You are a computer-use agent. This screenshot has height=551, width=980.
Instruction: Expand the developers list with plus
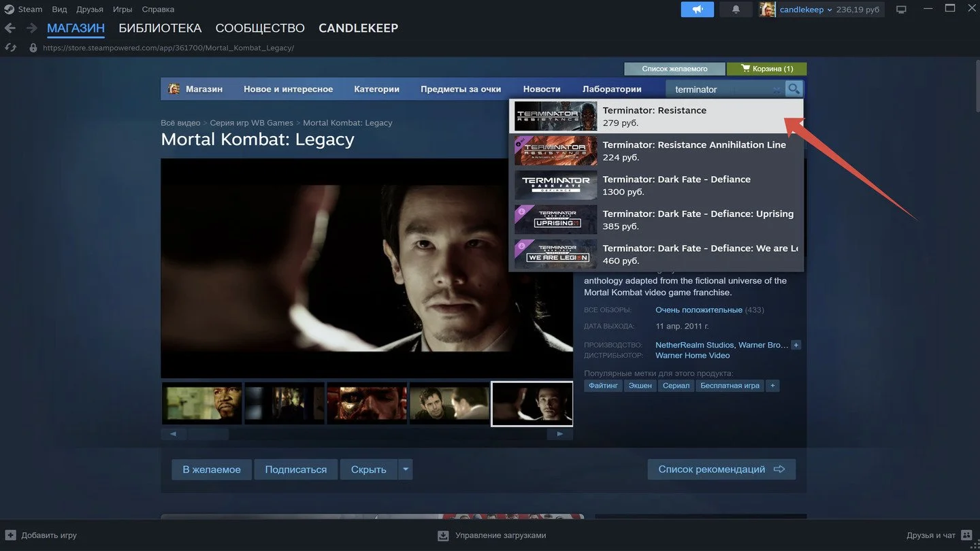coord(796,345)
